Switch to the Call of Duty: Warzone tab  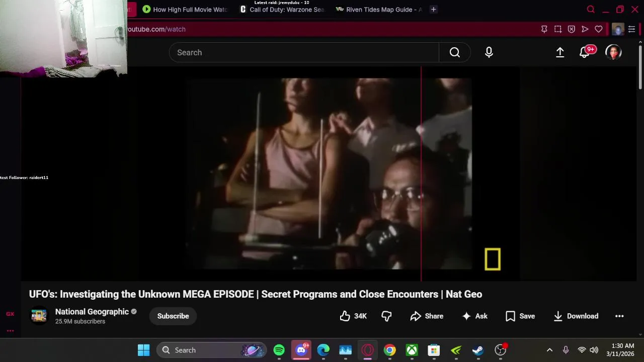tap(282, 10)
